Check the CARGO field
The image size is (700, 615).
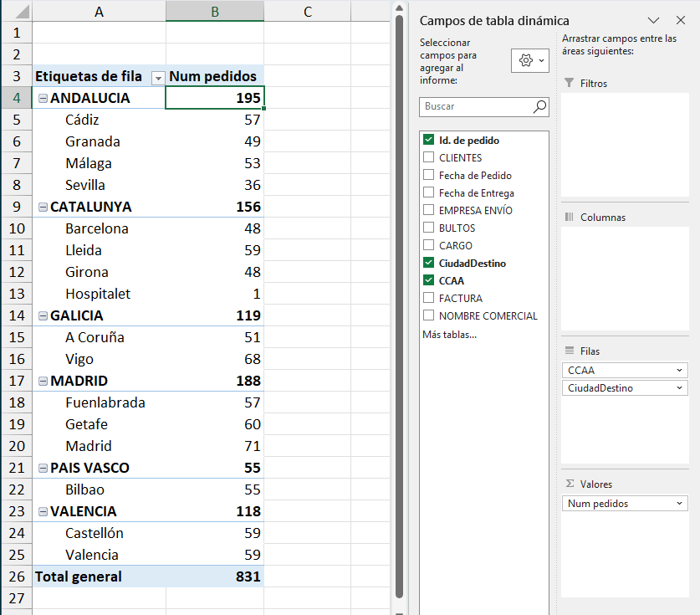428,245
